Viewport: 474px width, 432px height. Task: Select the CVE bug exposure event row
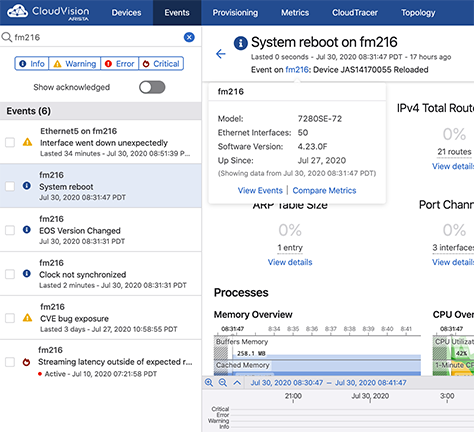(101, 318)
